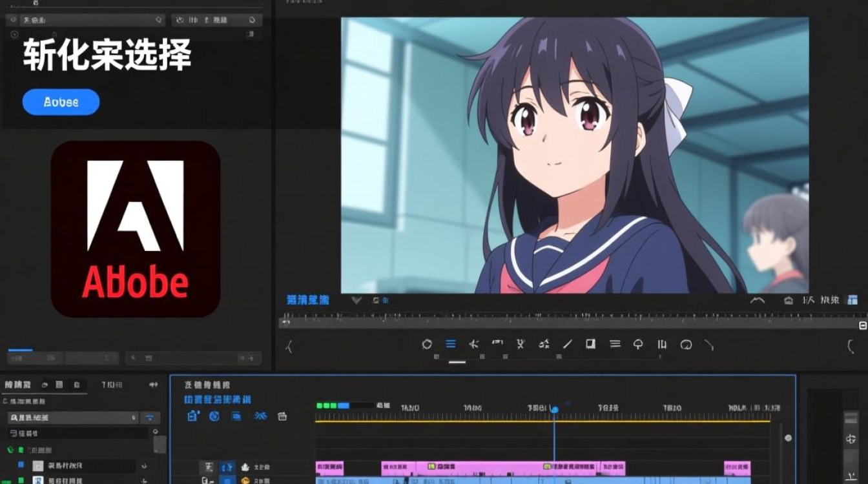
Task: Select the tab starting with T in the lower-left panel
Action: pyautogui.click(x=112, y=385)
